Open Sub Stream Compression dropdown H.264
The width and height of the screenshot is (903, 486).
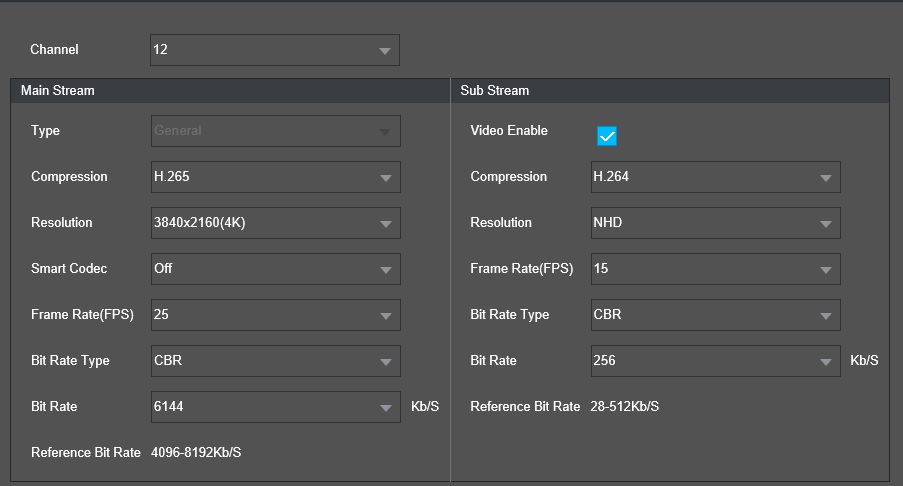[x=716, y=177]
